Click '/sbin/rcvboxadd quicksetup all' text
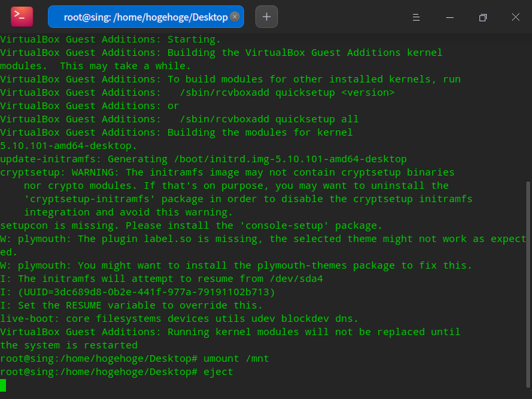 269,119
